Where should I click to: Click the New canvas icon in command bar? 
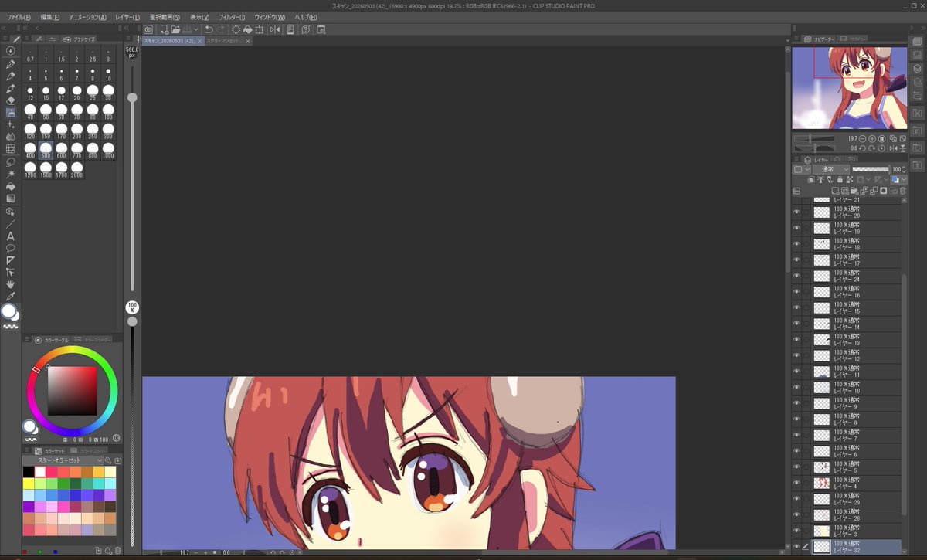165,29
